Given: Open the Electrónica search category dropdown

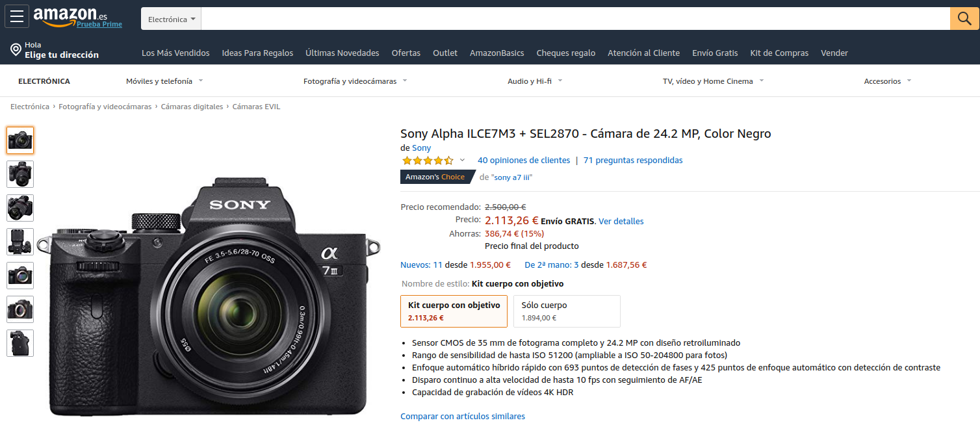Looking at the screenshot, I should coord(172,19).
